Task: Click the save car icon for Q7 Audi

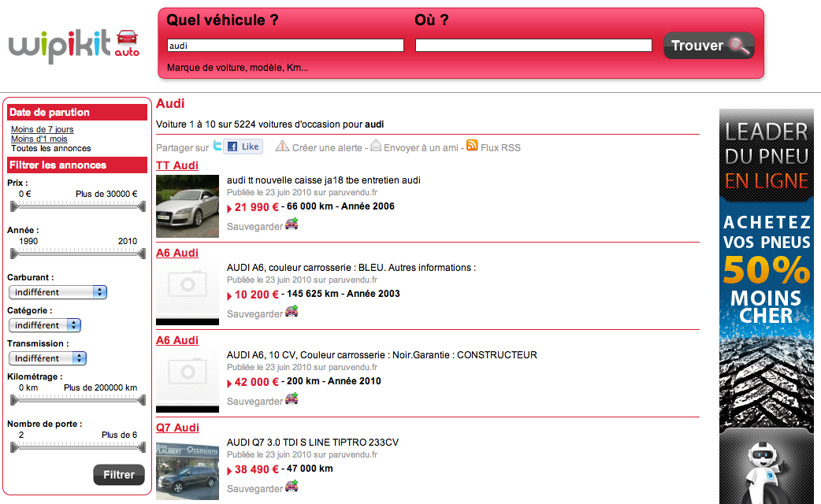Action: 292,487
